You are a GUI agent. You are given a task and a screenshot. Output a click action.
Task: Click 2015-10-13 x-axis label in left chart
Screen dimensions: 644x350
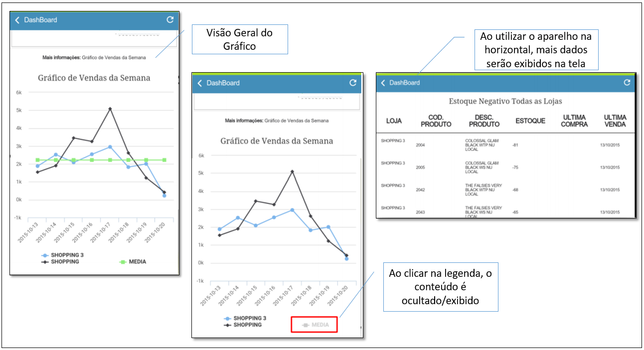pos(28,232)
